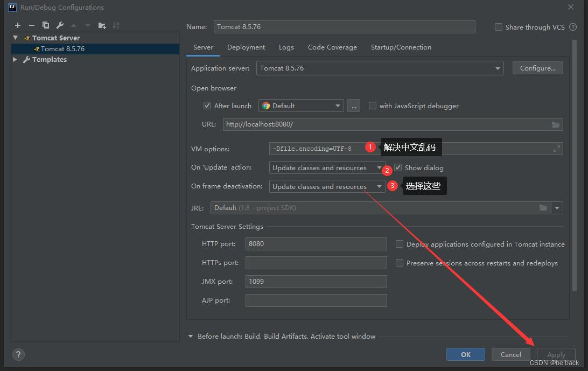Click the Configure... button
The image size is (588, 371).
538,68
